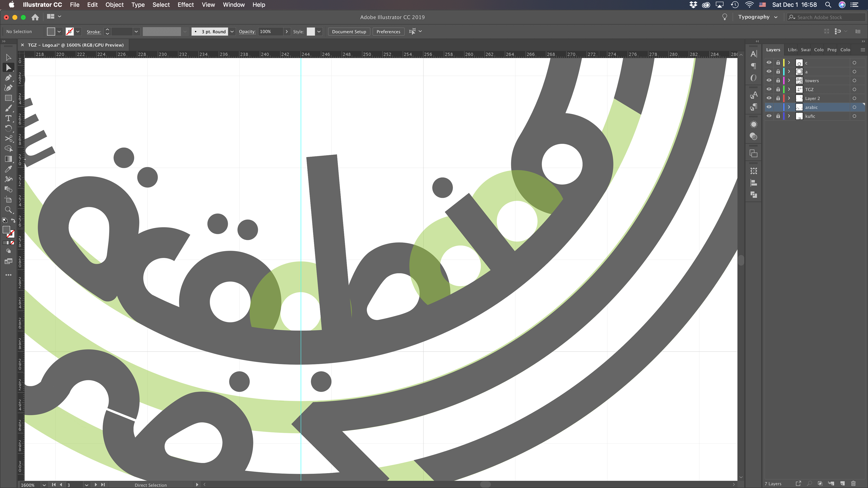The width and height of the screenshot is (868, 488).
Task: Open the Window menu
Action: 234,5
